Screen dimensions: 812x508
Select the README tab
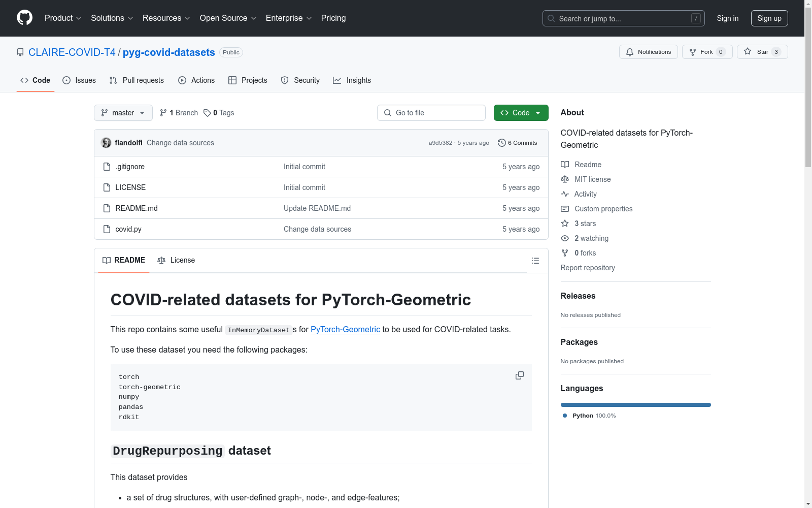click(124, 260)
